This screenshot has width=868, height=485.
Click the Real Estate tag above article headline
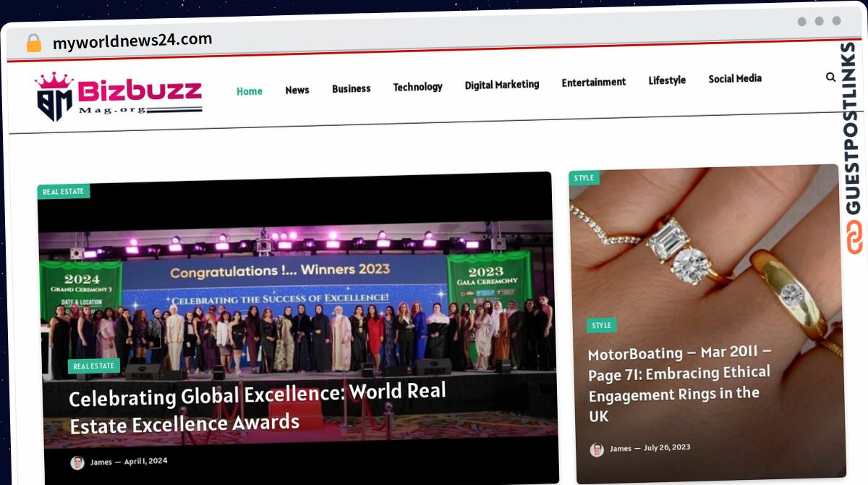(x=94, y=366)
